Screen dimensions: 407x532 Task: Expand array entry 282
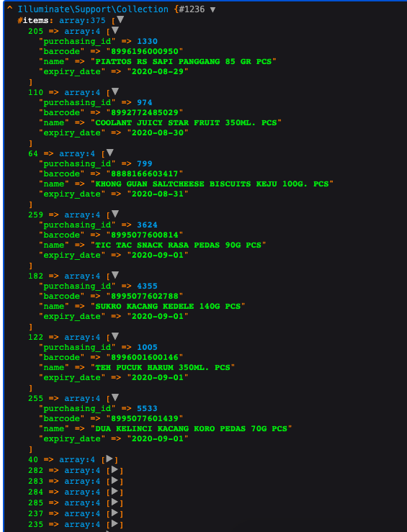click(x=115, y=469)
